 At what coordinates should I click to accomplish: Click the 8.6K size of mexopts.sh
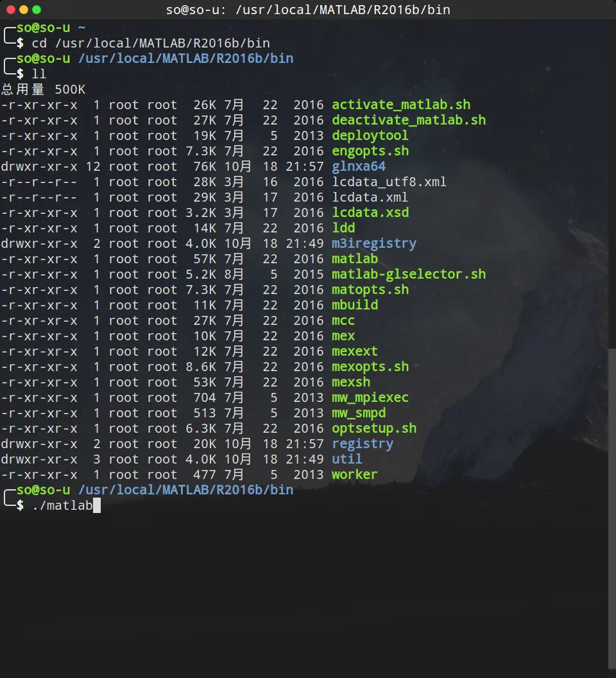tap(201, 367)
